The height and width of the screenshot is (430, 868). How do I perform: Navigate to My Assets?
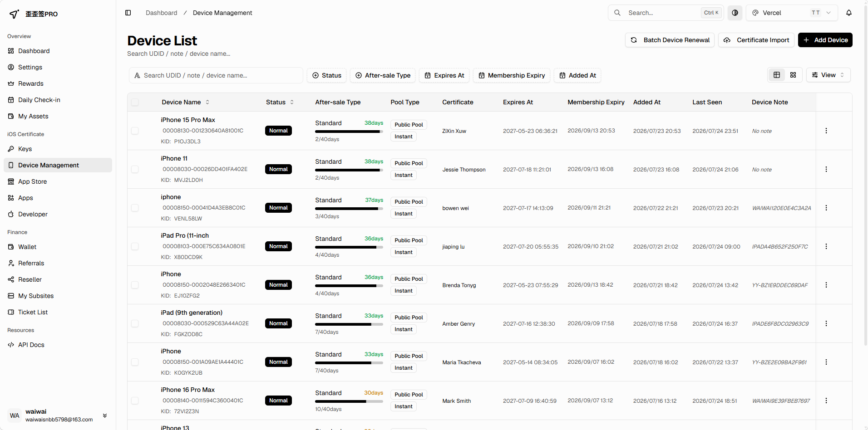(58, 116)
